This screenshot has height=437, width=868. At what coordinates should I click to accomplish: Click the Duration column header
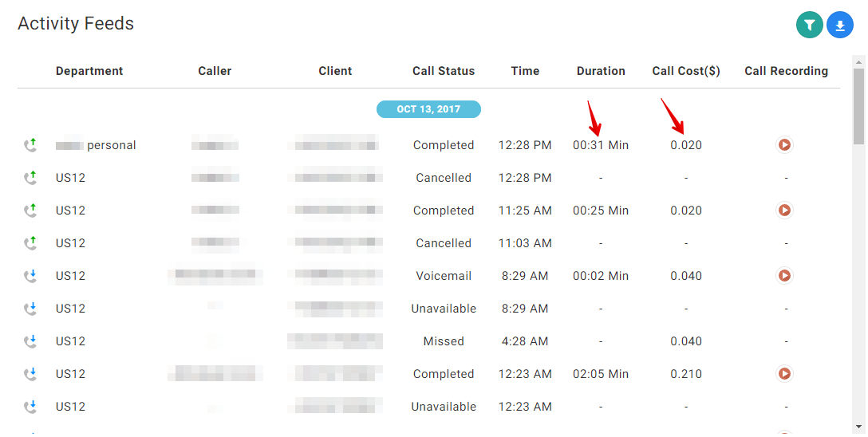pos(601,71)
